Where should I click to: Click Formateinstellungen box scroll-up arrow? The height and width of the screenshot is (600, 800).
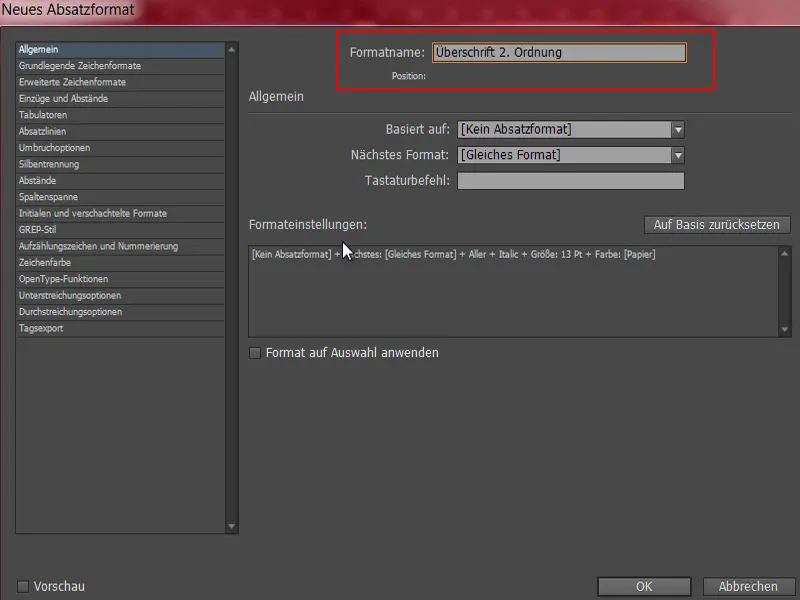(785, 254)
